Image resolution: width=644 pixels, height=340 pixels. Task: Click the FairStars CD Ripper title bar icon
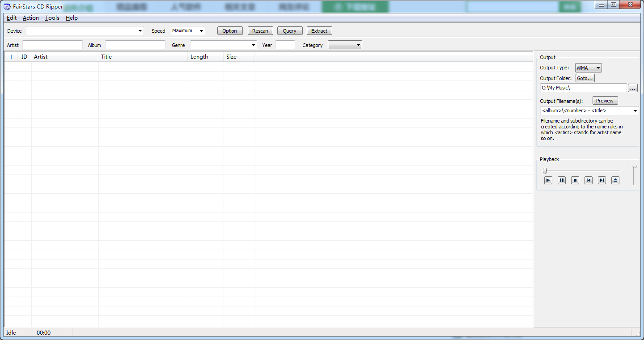pos(7,7)
